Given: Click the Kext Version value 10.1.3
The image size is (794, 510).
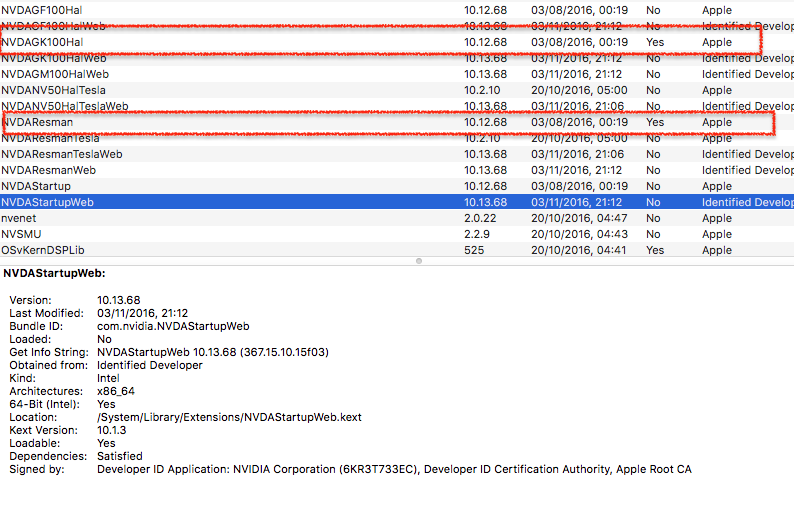Looking at the screenshot, I should [111, 430].
